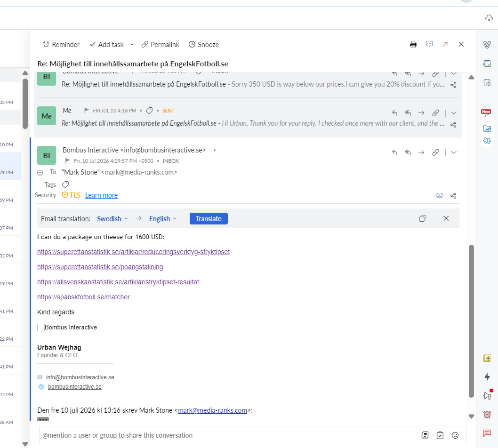This screenshot has height=448, width=498.
Task: Open the lightning bolt quick actions icon
Action: 487,377
